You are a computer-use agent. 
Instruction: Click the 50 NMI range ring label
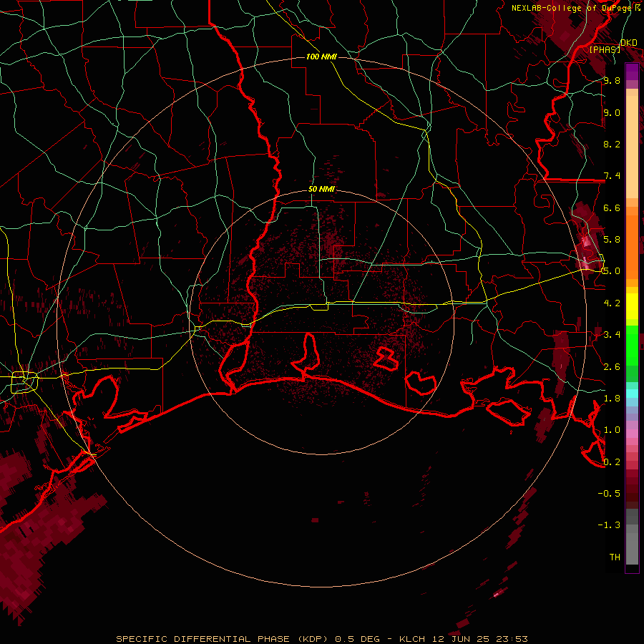(321, 189)
